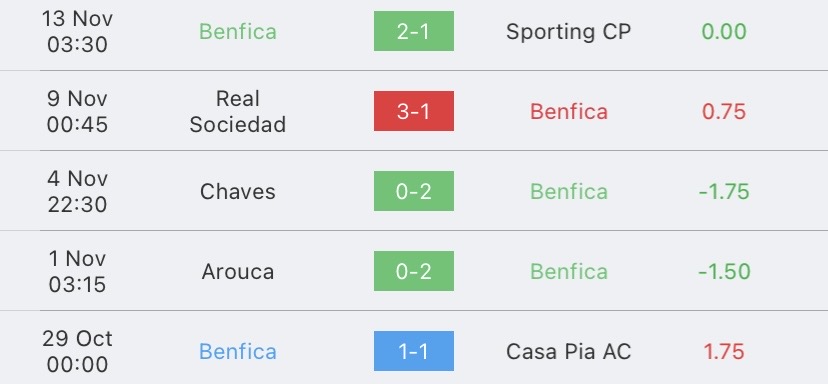Select the 0-2 score for Chaves match
This screenshot has width=828, height=384.
(x=413, y=191)
